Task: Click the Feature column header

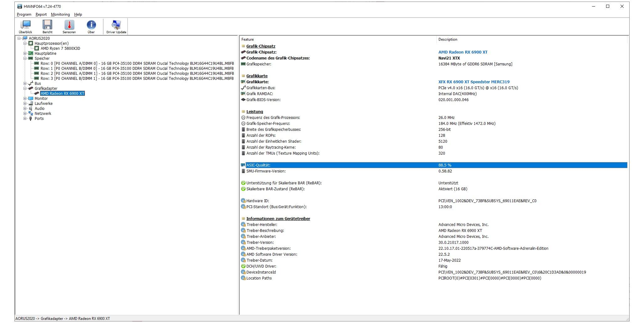Action: coord(338,39)
